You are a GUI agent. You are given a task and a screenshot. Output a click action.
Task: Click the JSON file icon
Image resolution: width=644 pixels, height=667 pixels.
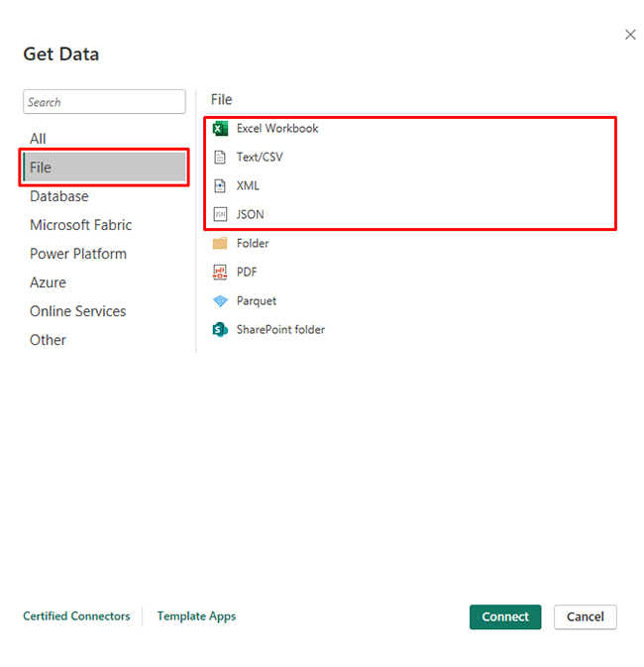(220, 214)
